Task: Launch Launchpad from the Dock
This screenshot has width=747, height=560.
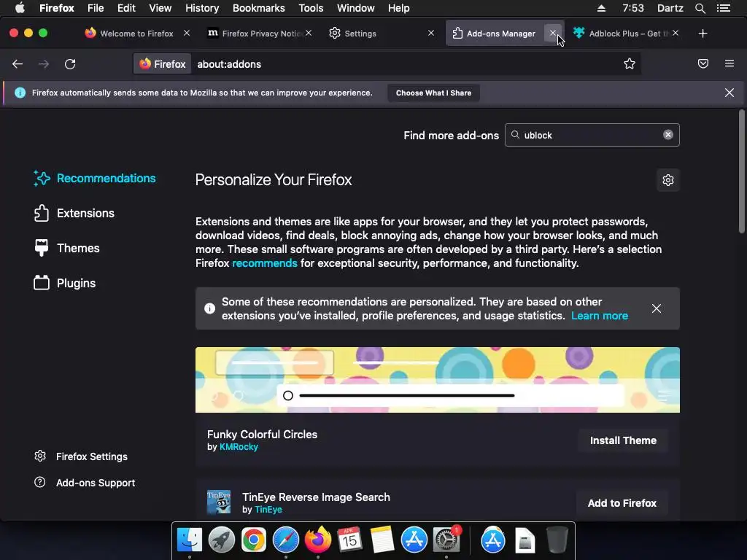Action: click(x=222, y=540)
